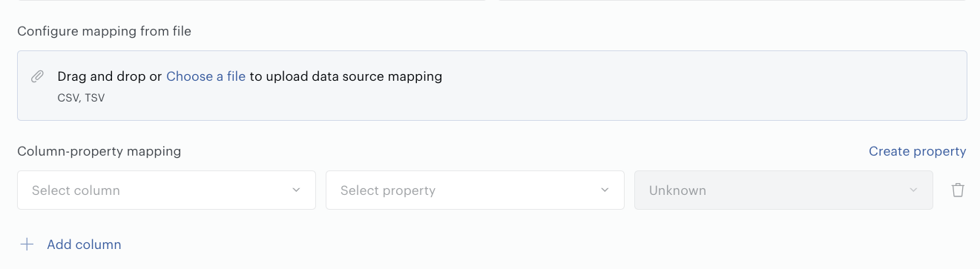
Task: Click the Column-property mapping label
Action: point(99,151)
